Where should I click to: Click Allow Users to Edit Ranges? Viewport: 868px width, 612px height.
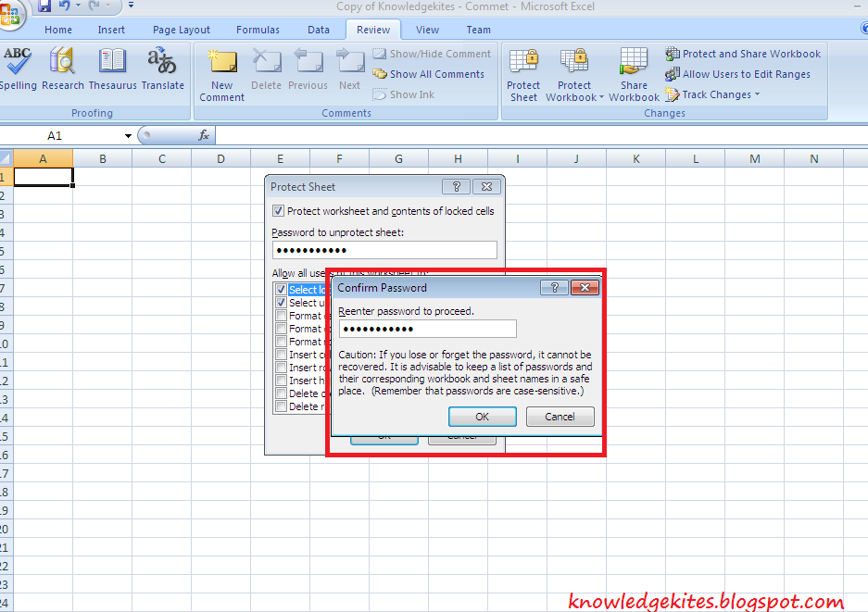pos(736,74)
